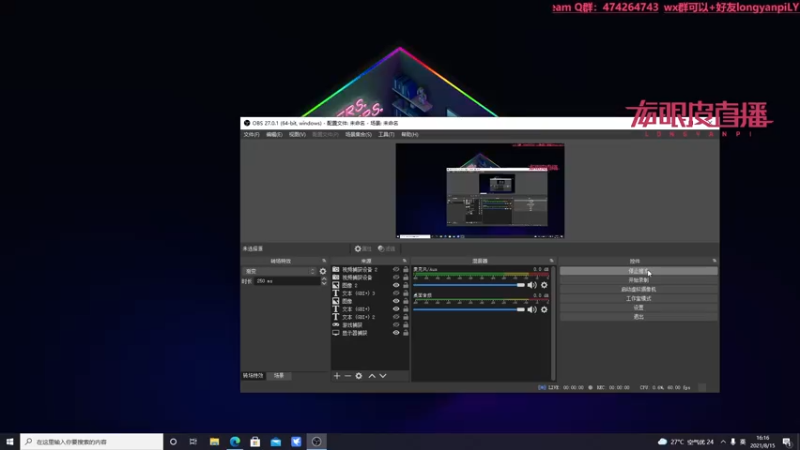Viewport: 800px width, 450px height.
Task: Open Task View on taskbar
Action: pos(193,442)
